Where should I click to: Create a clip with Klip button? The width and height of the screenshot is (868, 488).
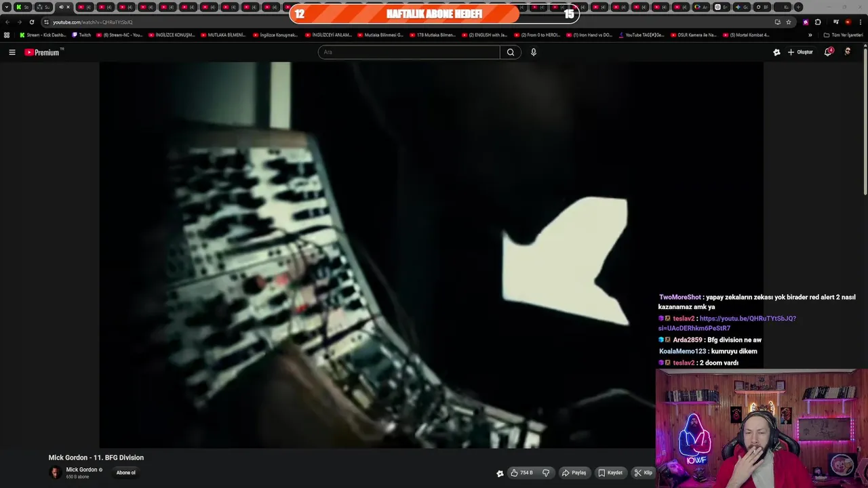(643, 472)
